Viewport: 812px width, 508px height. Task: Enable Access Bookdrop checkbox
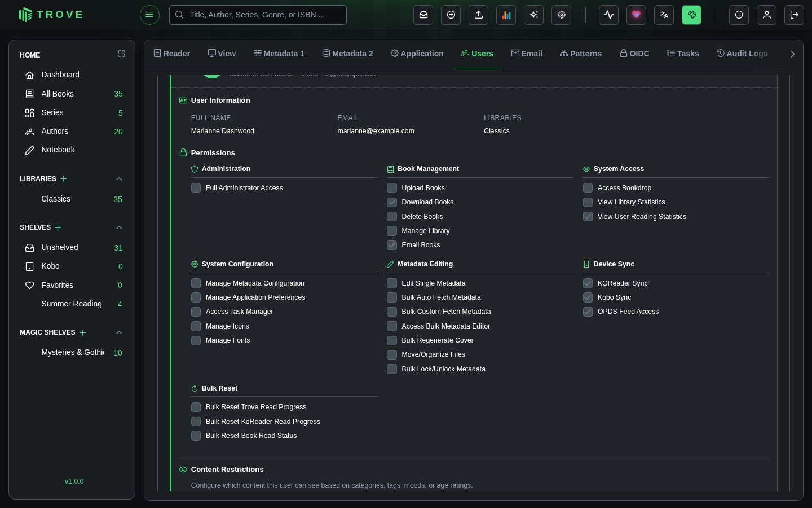(588, 188)
